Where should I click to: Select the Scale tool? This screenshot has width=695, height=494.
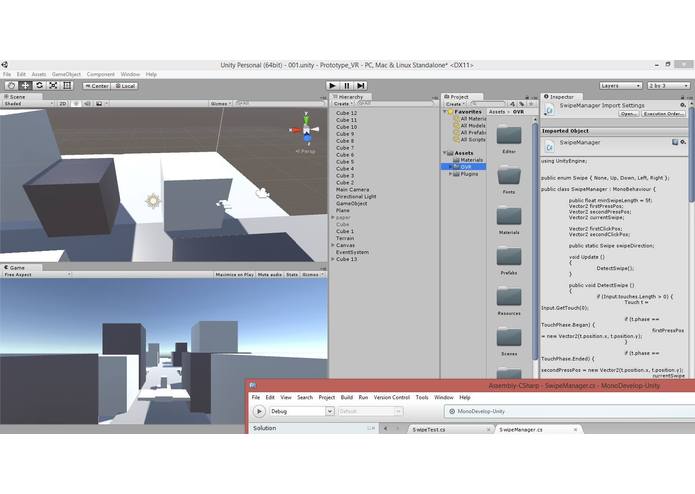[53, 86]
